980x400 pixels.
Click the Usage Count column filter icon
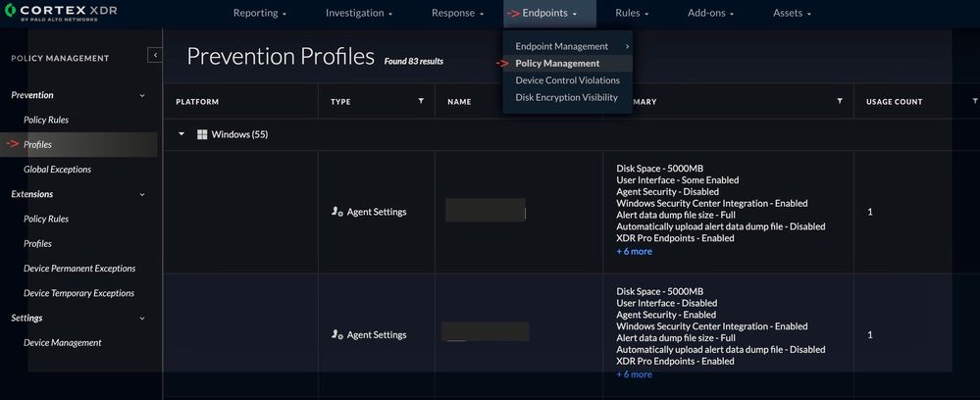(974, 101)
